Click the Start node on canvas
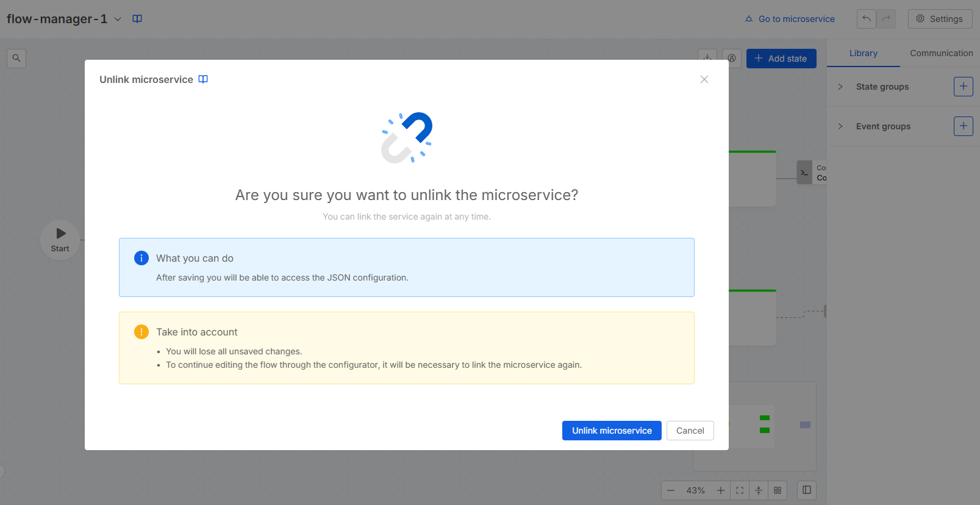 point(60,240)
